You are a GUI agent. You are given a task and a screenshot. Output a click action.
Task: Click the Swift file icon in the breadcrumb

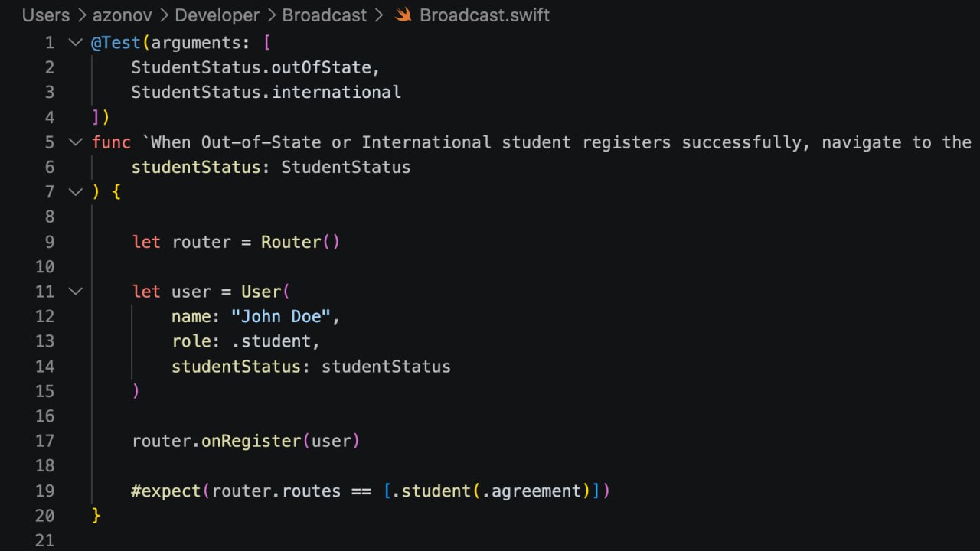click(x=403, y=15)
